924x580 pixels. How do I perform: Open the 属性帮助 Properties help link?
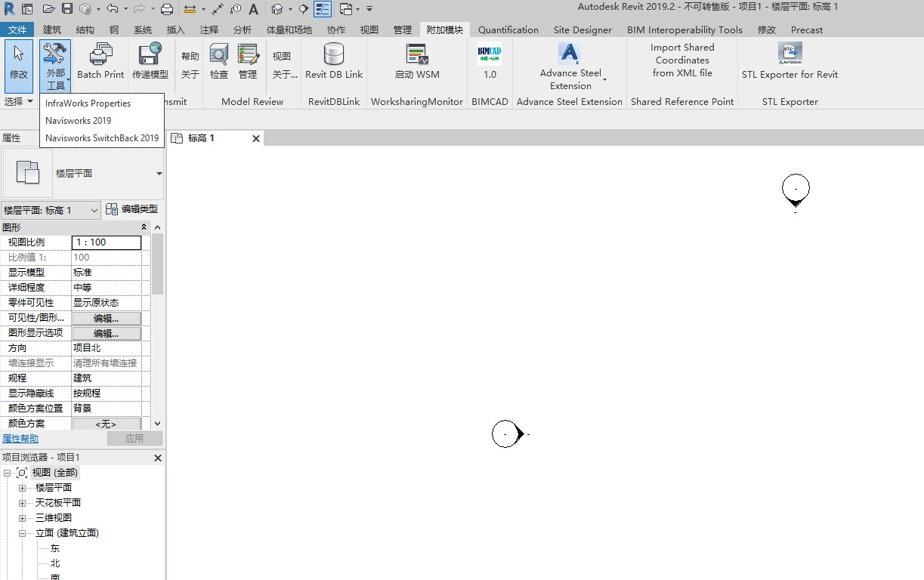point(20,439)
